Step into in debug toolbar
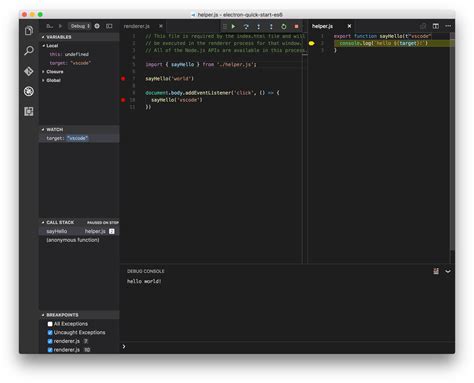The image size is (474, 383). [258, 26]
